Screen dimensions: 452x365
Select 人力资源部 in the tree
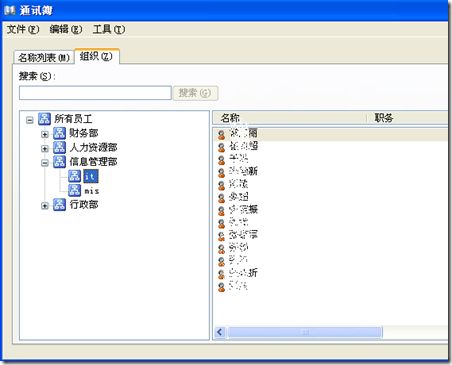click(x=93, y=147)
